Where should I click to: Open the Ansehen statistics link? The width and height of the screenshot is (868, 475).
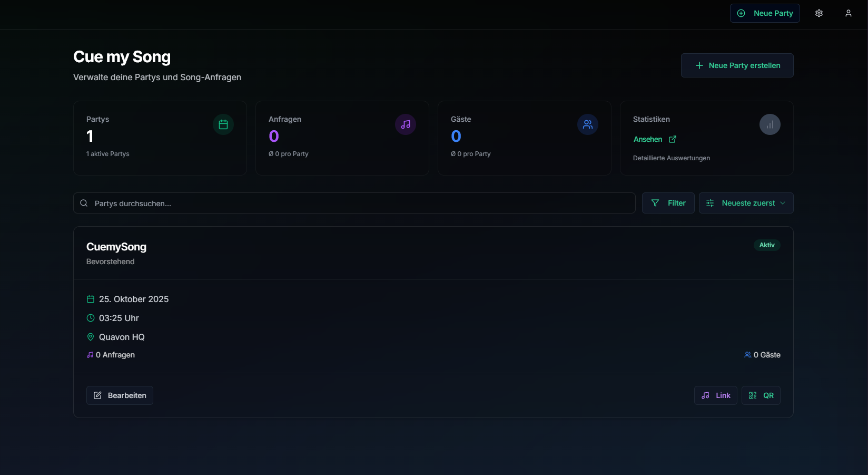(x=648, y=139)
